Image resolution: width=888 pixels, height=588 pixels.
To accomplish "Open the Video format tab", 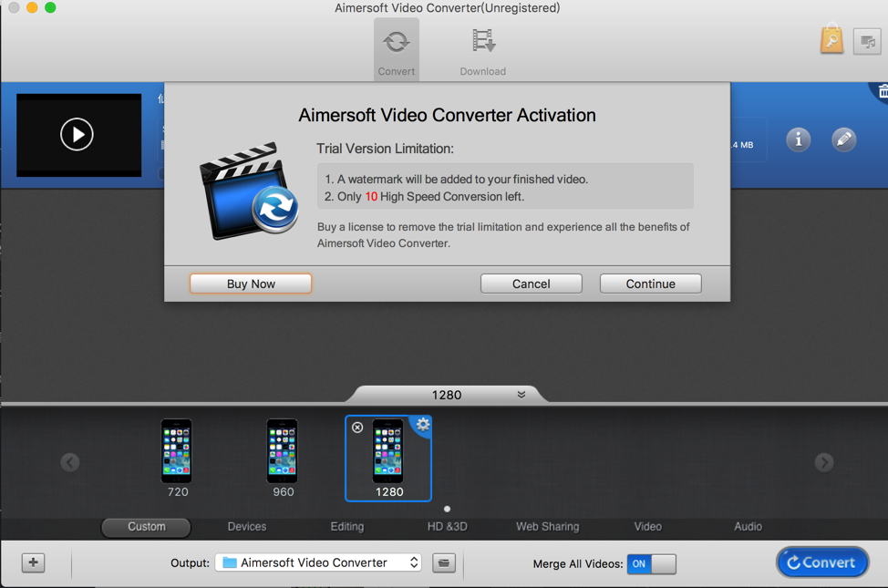I will click(x=648, y=527).
